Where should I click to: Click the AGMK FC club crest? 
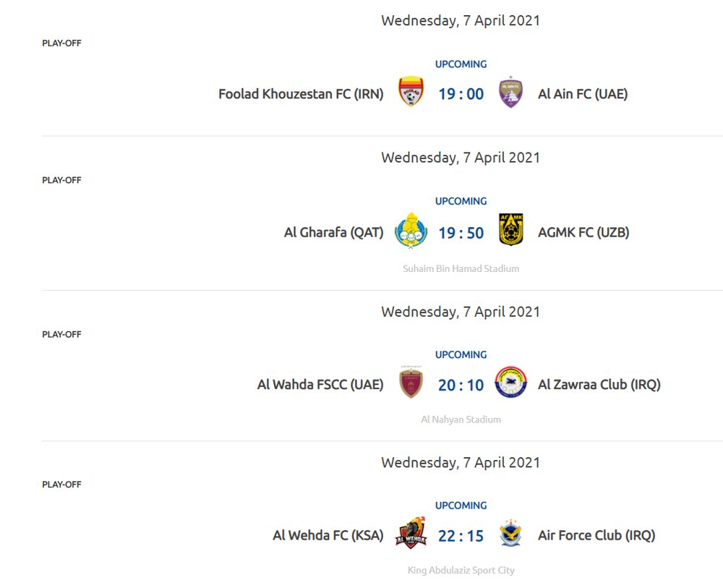[511, 231]
